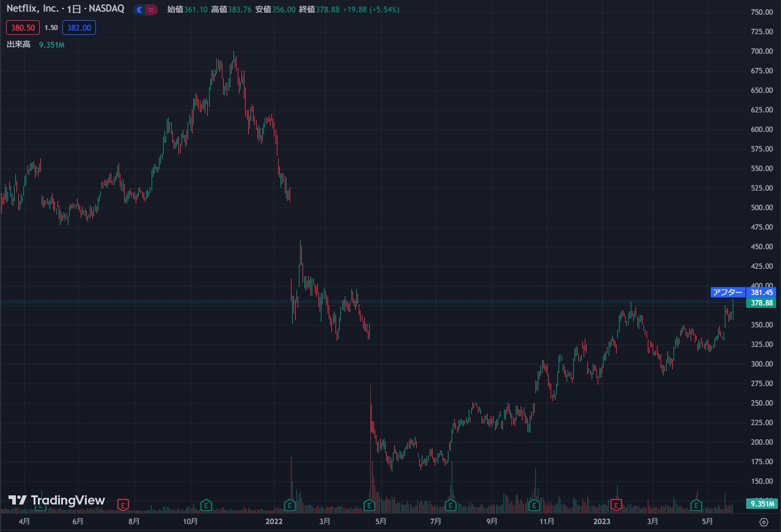Click the 2023 year label on time axis
The image size is (781, 532).
click(602, 522)
